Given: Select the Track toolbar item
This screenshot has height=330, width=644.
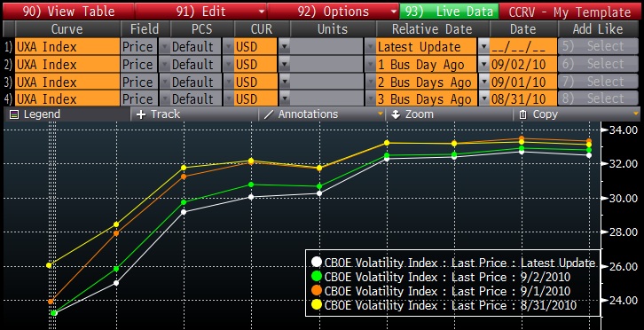Looking at the screenshot, I should (194, 114).
